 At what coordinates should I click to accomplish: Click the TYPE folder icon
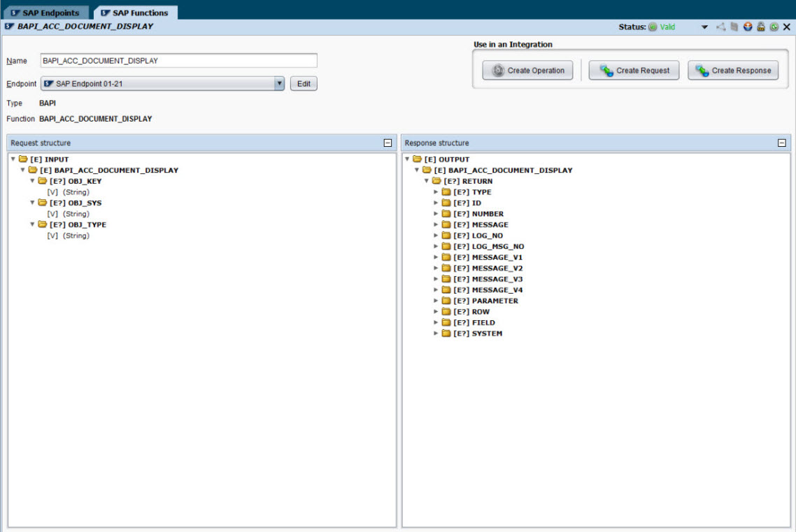(x=446, y=192)
